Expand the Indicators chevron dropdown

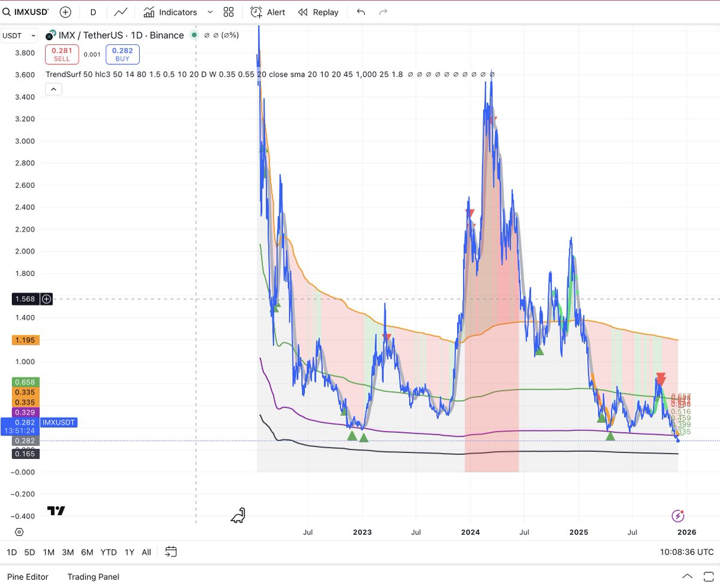coord(209,11)
